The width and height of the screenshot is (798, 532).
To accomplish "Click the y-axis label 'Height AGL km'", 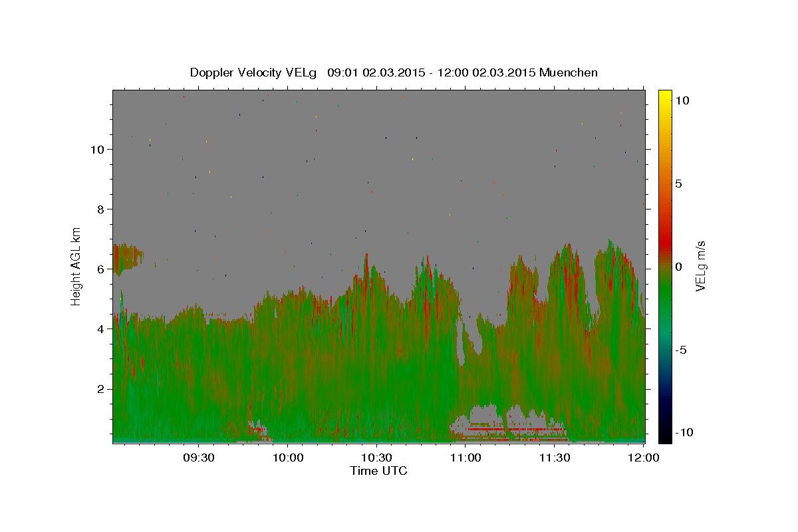I will click(x=76, y=266).
